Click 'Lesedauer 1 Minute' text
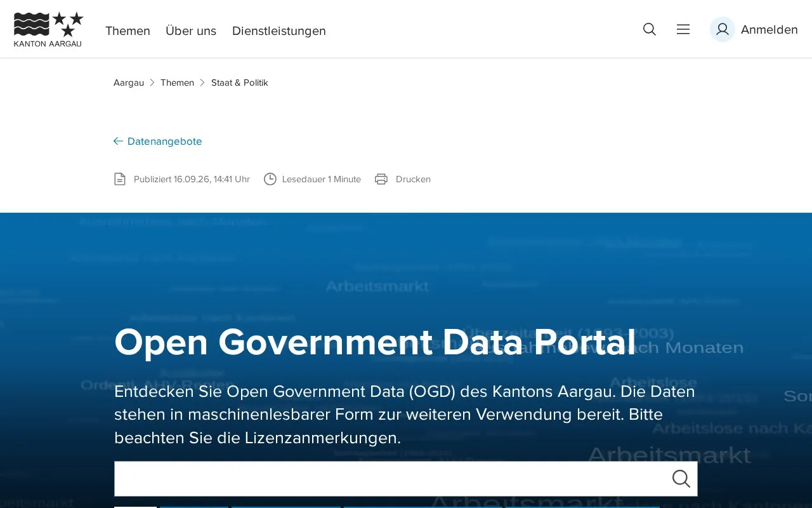 (x=322, y=179)
